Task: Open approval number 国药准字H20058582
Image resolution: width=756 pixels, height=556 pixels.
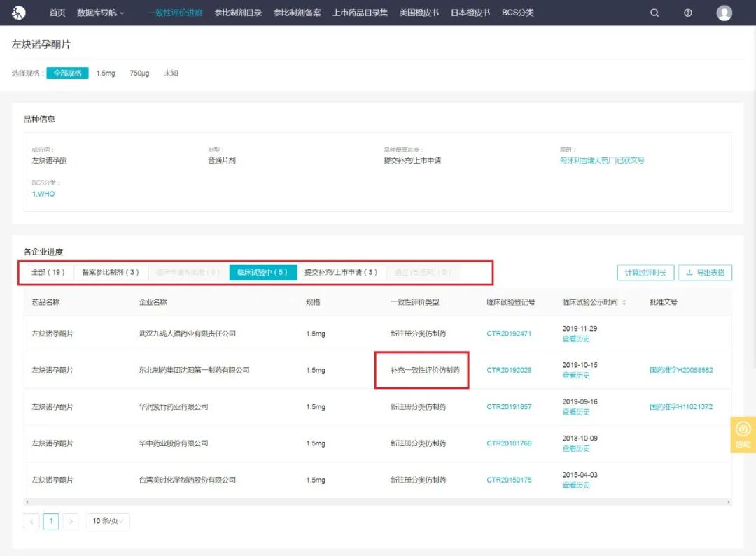Action: 681,370
